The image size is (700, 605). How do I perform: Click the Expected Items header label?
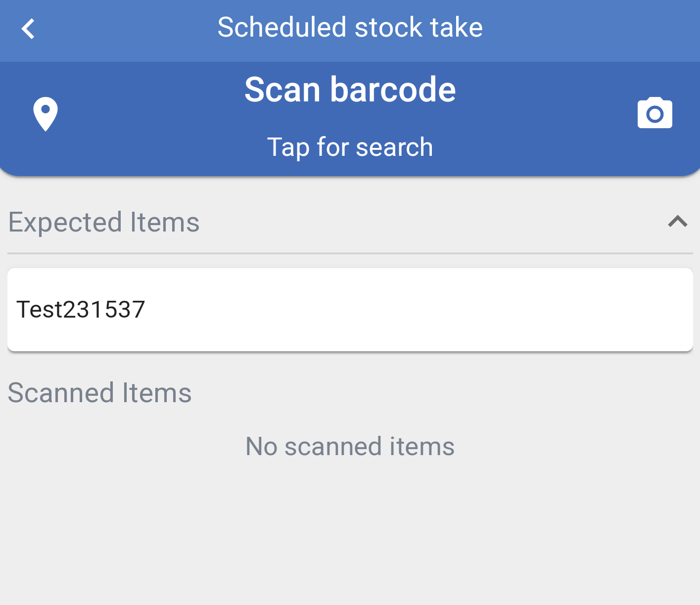(104, 222)
